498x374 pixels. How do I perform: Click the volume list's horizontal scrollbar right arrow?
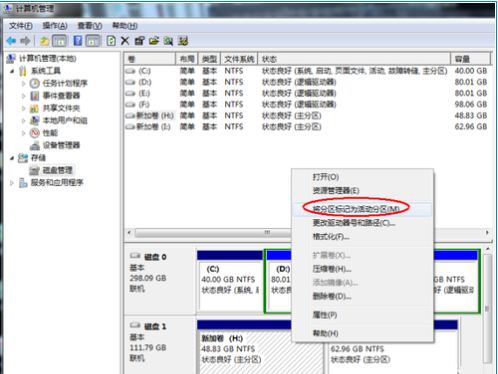[x=487, y=232]
